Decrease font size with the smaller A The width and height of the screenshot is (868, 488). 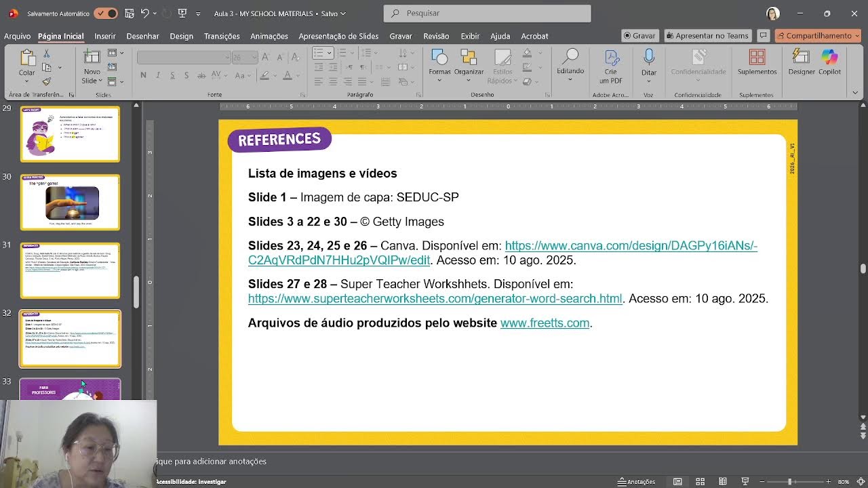[279, 58]
